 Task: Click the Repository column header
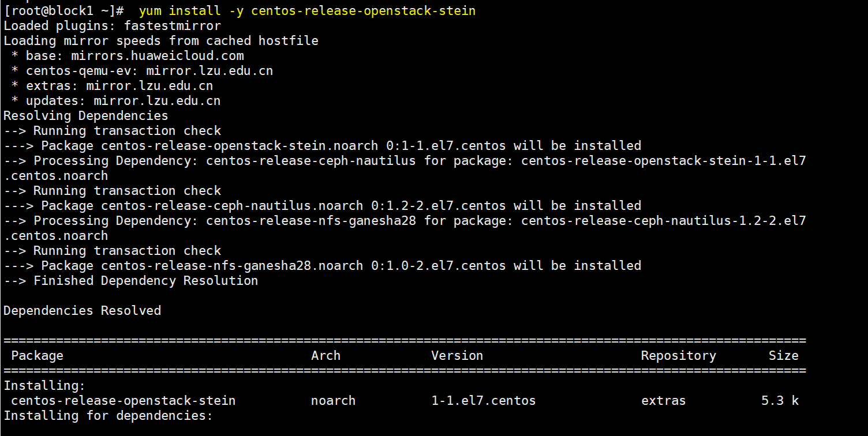click(x=678, y=355)
